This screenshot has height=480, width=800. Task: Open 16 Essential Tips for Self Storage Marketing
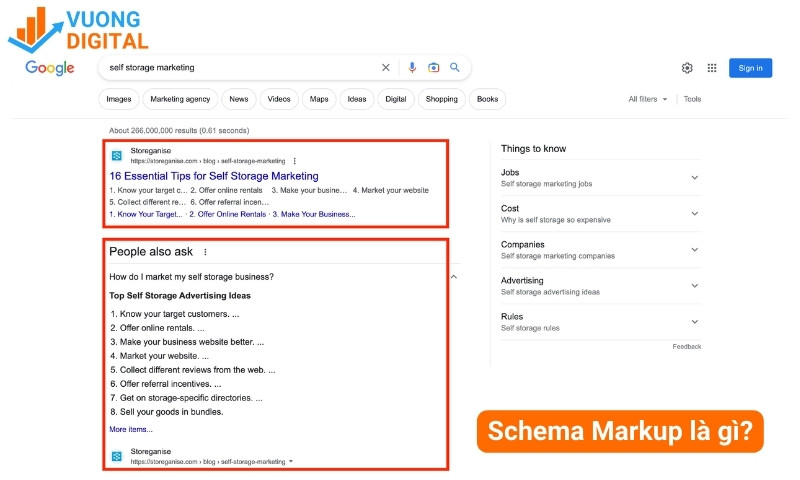(214, 176)
